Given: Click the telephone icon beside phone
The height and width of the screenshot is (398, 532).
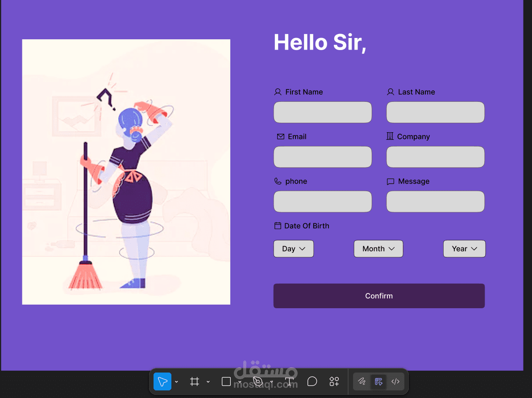Looking at the screenshot, I should (278, 181).
